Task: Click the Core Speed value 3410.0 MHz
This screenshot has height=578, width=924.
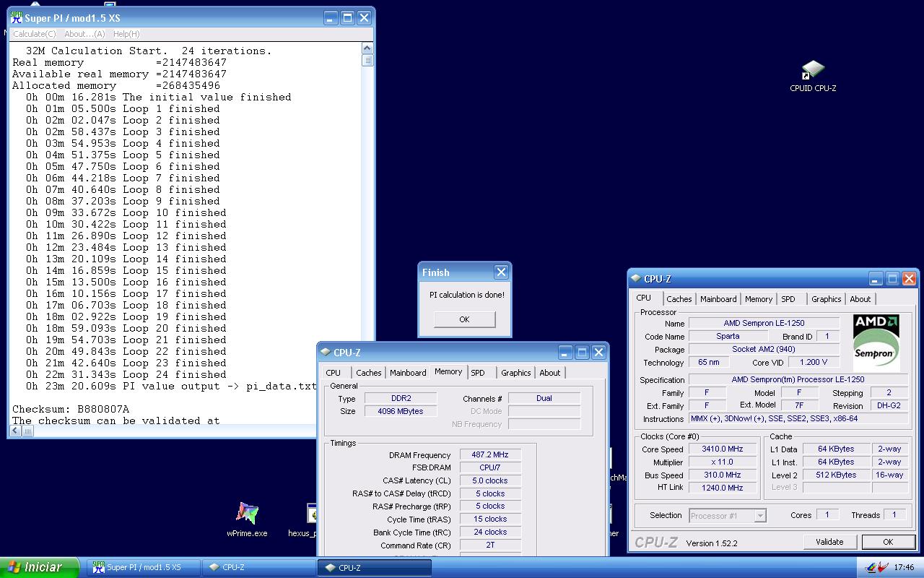Action: [x=722, y=449]
